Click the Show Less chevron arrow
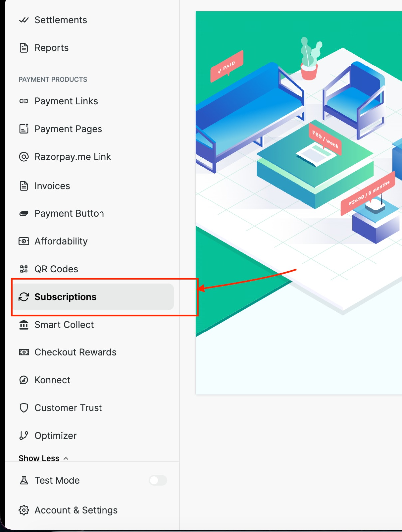The height and width of the screenshot is (532, 402). pyautogui.click(x=66, y=458)
